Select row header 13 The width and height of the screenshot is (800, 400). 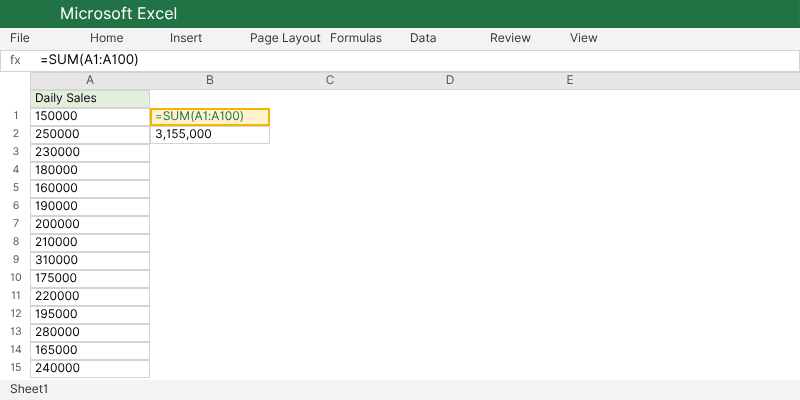(16, 332)
